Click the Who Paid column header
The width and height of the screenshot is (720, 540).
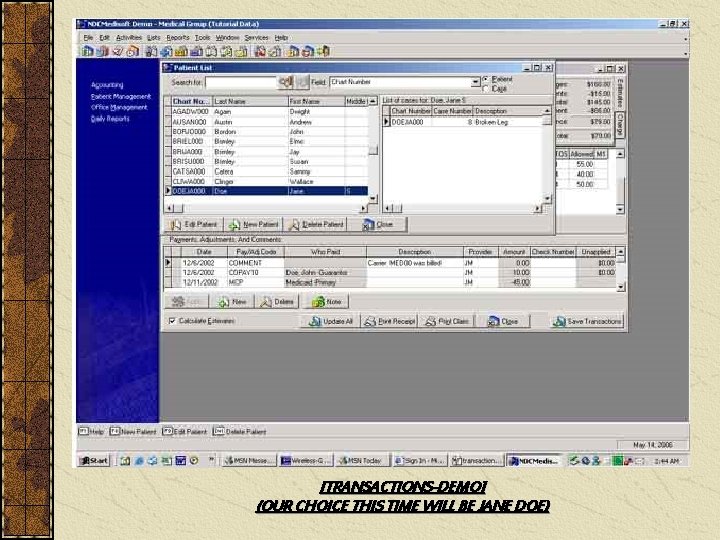[325, 252]
